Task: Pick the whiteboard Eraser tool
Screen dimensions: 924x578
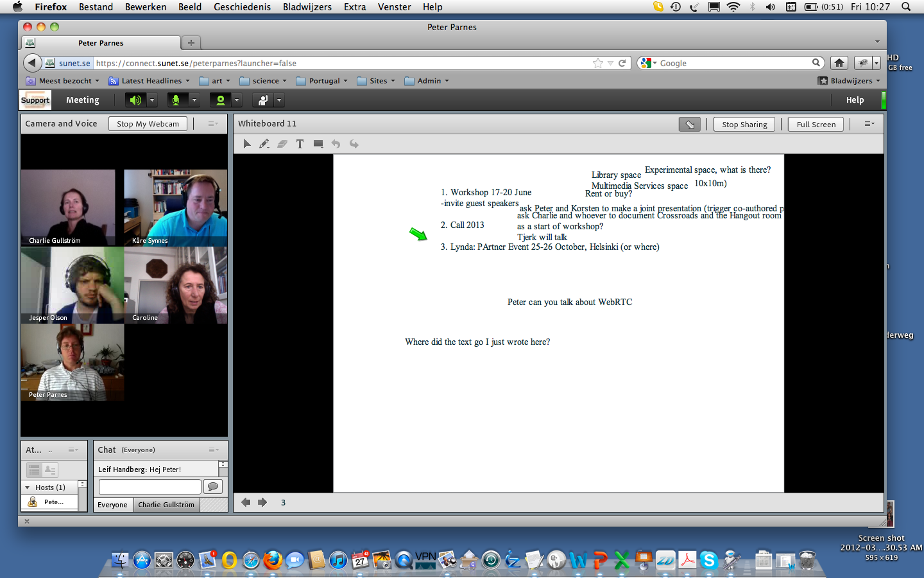Action: coord(282,144)
